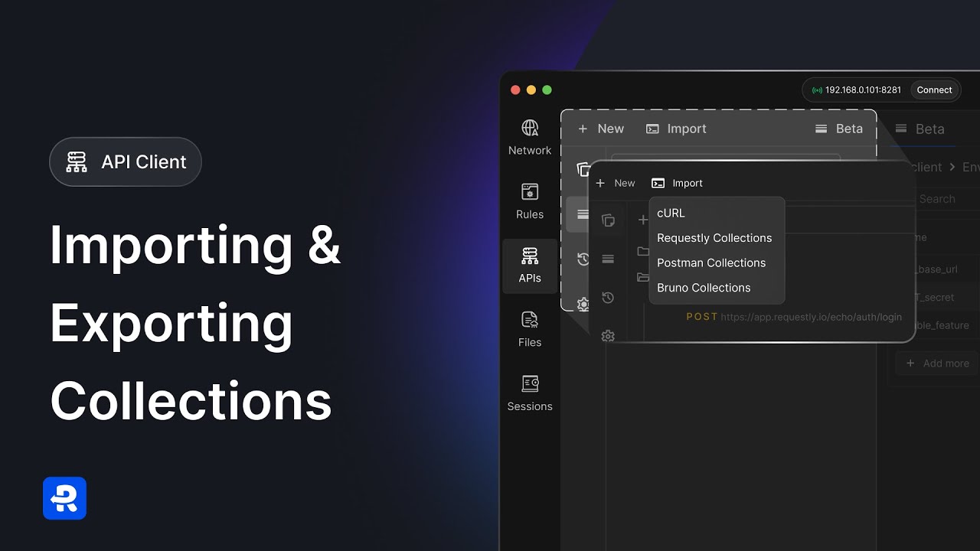
Task: Open the history icon in the magnified panel
Action: pos(609,297)
